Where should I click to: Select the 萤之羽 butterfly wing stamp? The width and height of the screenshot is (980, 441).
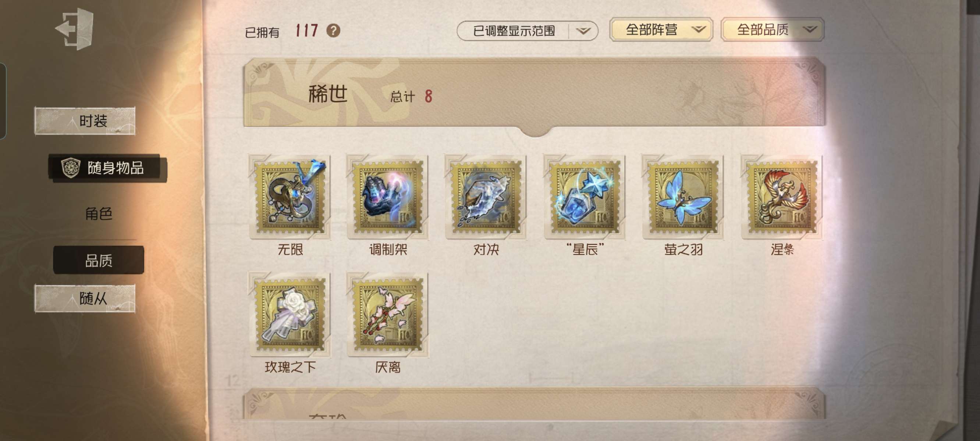[x=683, y=197]
